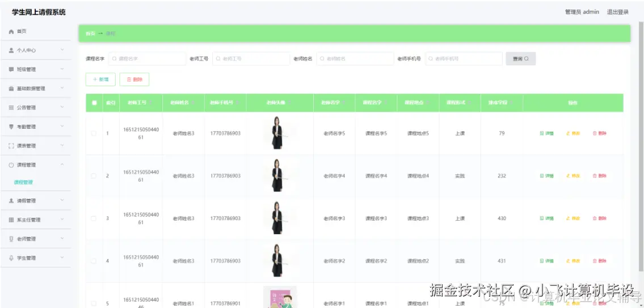The image size is (644, 308).
Task: Collapse 课程管理 using its up chevron
Action: click(62, 164)
